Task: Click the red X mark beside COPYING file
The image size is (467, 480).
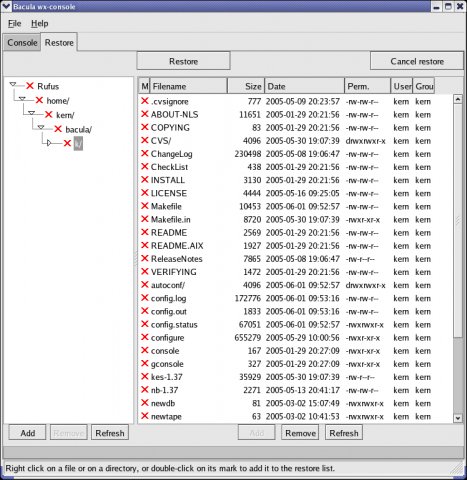Action: pos(145,127)
